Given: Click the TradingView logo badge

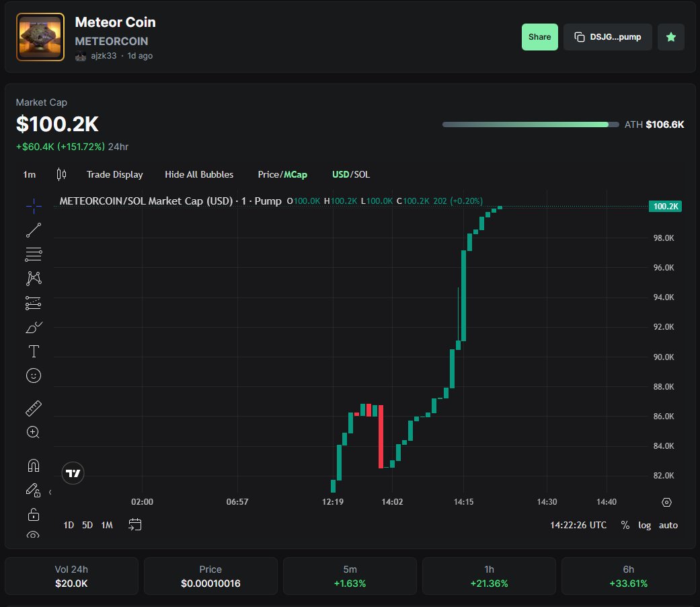Looking at the screenshot, I should point(73,473).
